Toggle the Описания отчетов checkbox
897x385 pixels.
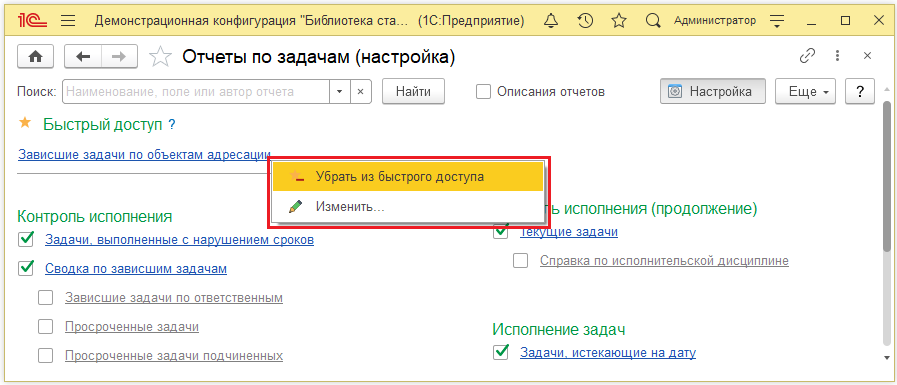[483, 92]
